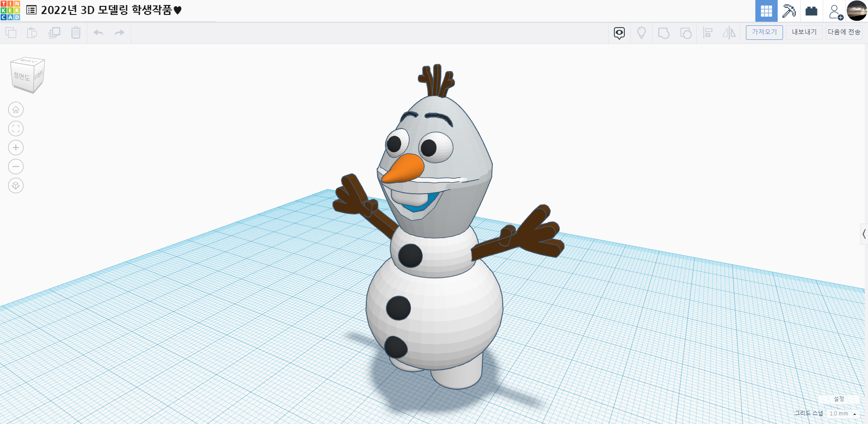Image resolution: width=868 pixels, height=424 pixels.
Task: Delete the selected object with trash icon
Action: [76, 33]
